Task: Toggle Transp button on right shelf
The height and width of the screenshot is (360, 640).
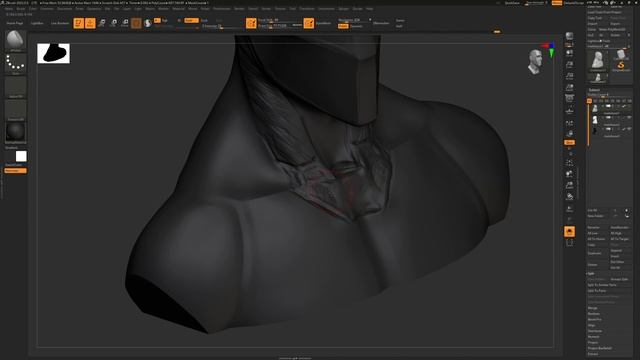Action: click(x=569, y=220)
